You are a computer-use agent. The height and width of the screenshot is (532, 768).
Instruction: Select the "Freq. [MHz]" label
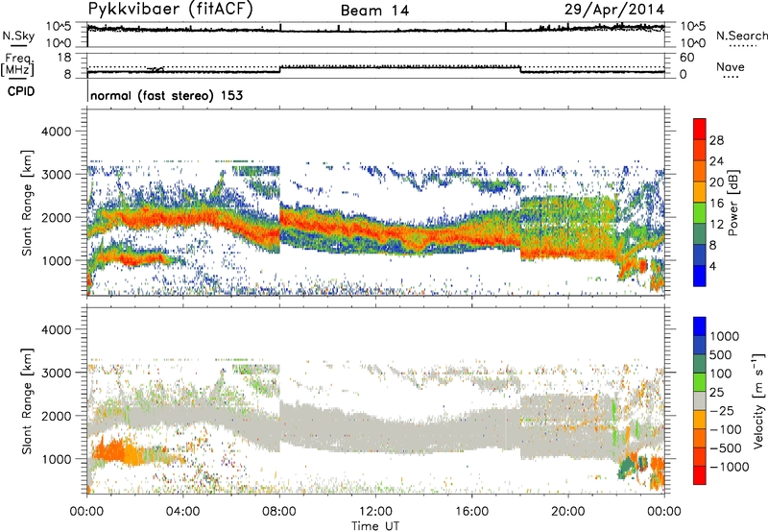click(x=19, y=65)
